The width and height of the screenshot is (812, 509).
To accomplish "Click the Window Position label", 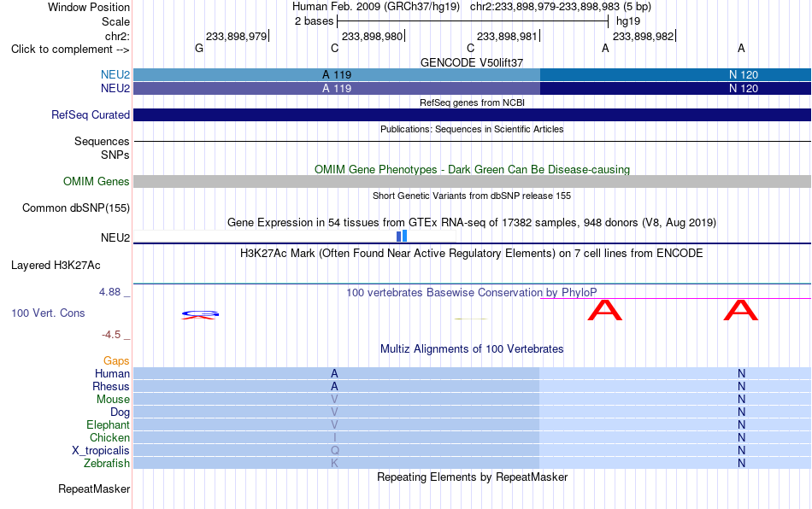I will tap(89, 7).
